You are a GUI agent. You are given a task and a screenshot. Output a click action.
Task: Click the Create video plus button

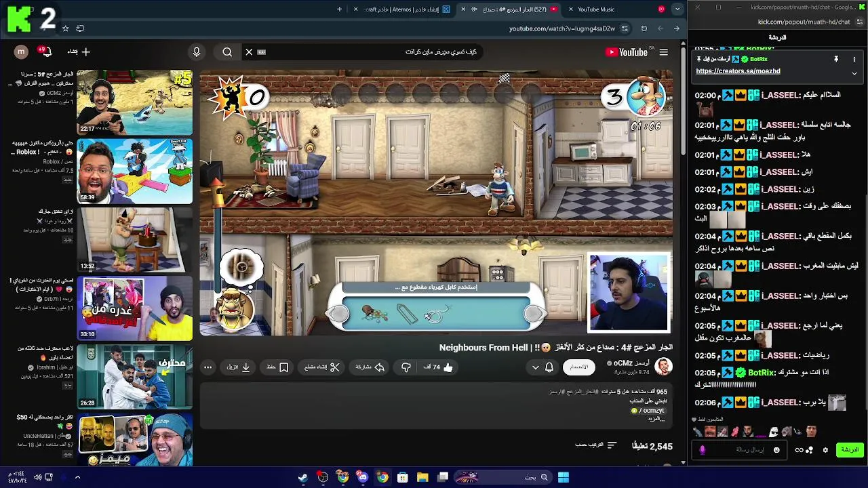pos(79,52)
